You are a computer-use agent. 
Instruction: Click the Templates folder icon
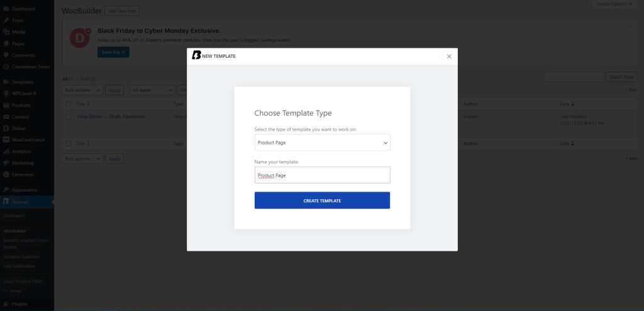(x=6, y=82)
